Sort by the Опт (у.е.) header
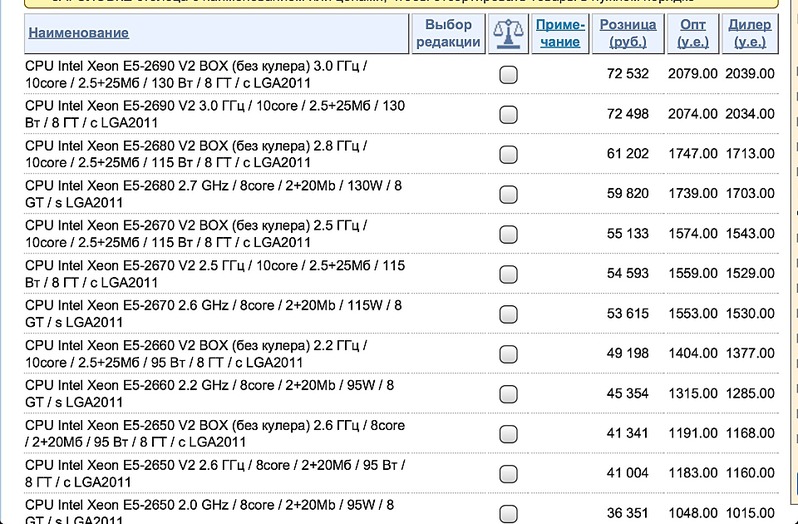The image size is (798, 524). (x=693, y=33)
